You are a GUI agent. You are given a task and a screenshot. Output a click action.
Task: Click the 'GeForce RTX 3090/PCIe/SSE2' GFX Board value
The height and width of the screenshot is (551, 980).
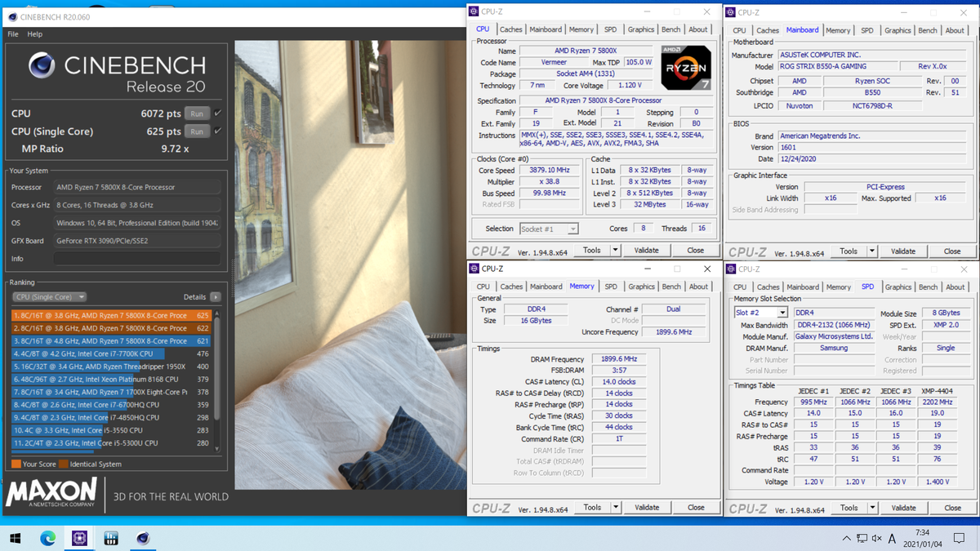pos(137,241)
